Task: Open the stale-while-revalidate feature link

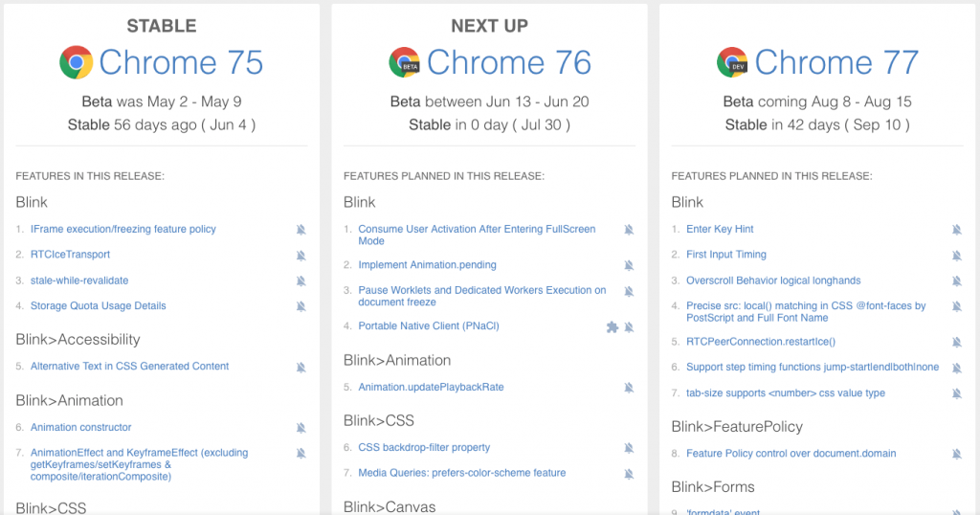Action: pos(79,280)
